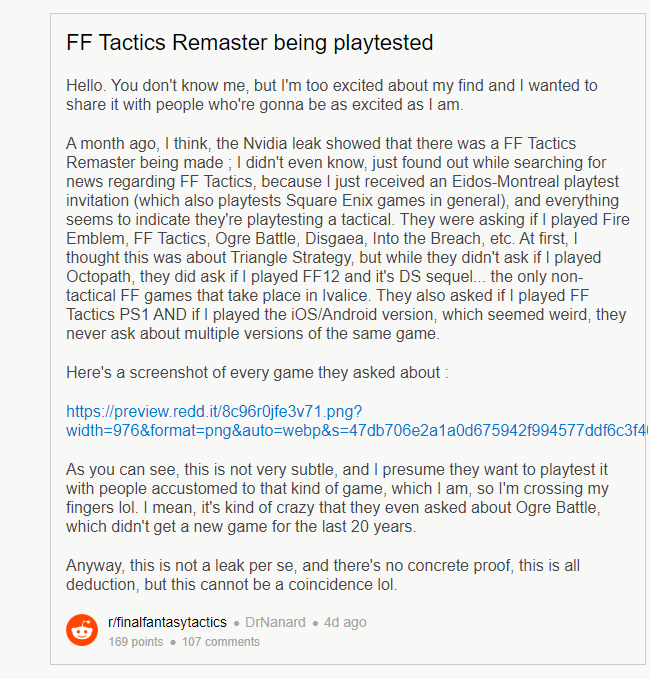650x679 pixels.
Task: Click the '4d ago' post timestamp
Action: pos(345,622)
